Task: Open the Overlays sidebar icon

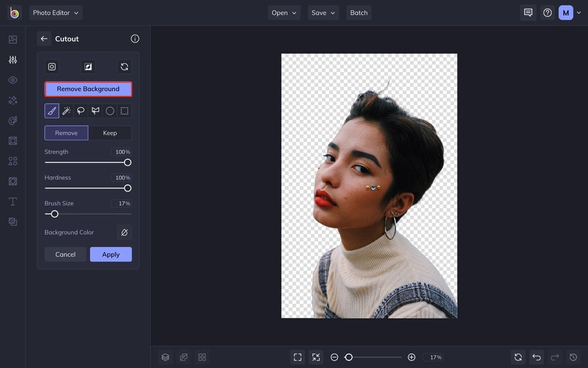Action: tap(12, 182)
